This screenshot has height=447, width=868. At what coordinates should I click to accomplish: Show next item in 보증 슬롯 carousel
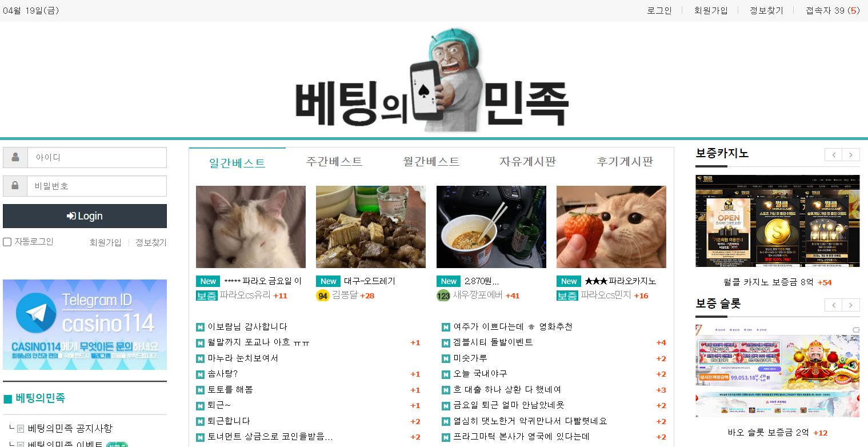tap(851, 305)
